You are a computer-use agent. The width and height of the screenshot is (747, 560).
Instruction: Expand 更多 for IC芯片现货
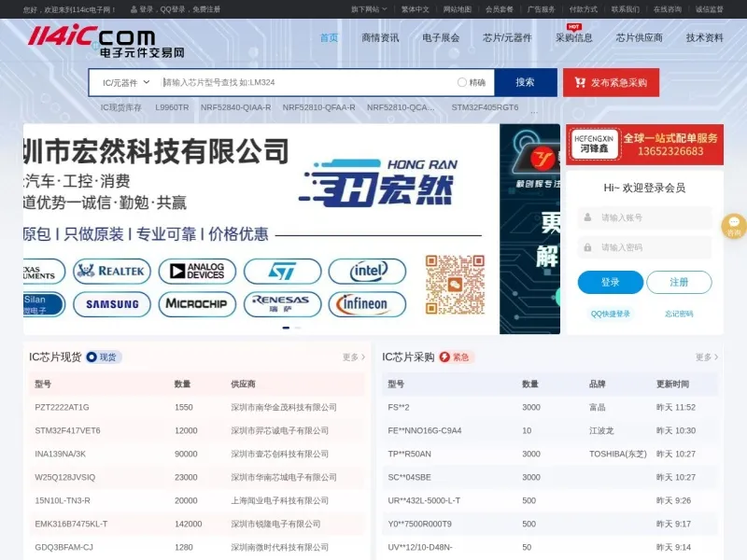tap(354, 357)
